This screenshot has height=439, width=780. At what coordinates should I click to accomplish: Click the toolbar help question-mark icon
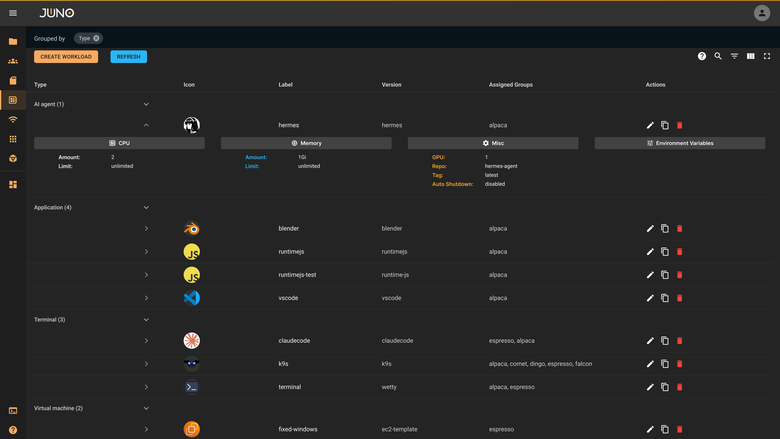pos(701,56)
